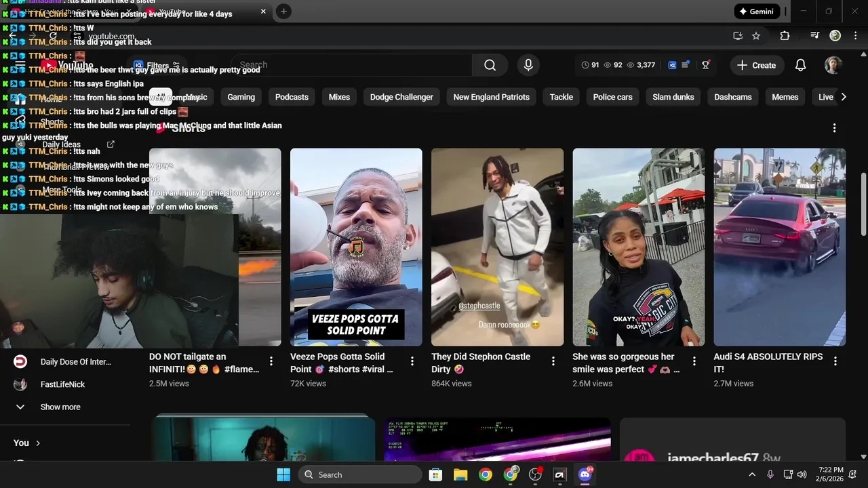The image size is (868, 488).
Task: Open taskbar clock showing 7:22 PM
Action: click(831, 474)
